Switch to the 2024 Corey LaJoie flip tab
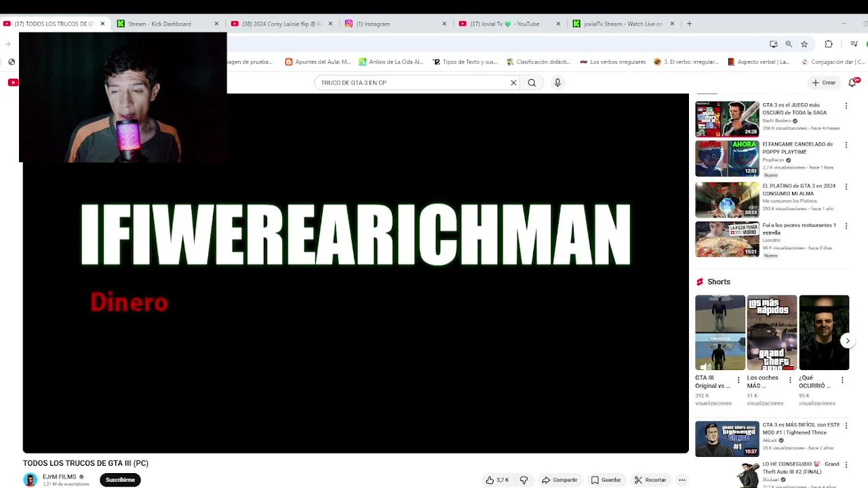This screenshot has height=488, width=868. [283, 24]
